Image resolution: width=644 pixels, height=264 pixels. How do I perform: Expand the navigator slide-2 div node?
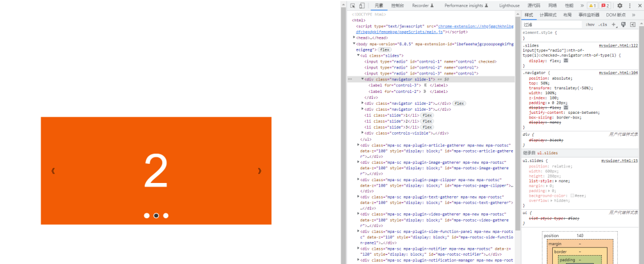pos(363,103)
